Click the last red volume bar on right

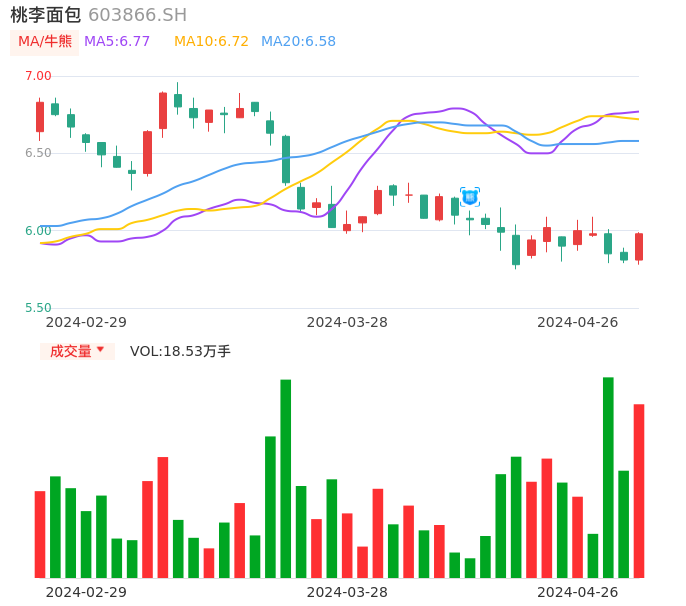(x=639, y=490)
